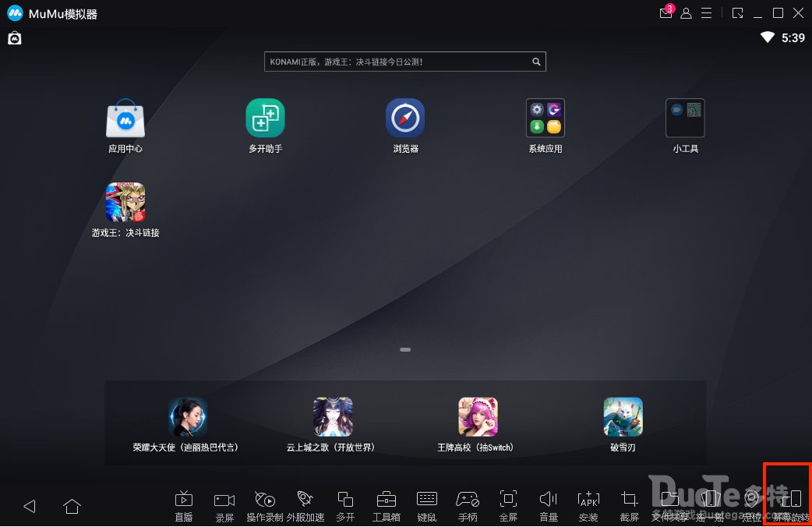Launch 游戏王：决斗链接 game
This screenshot has height=527, width=812.
click(125, 203)
